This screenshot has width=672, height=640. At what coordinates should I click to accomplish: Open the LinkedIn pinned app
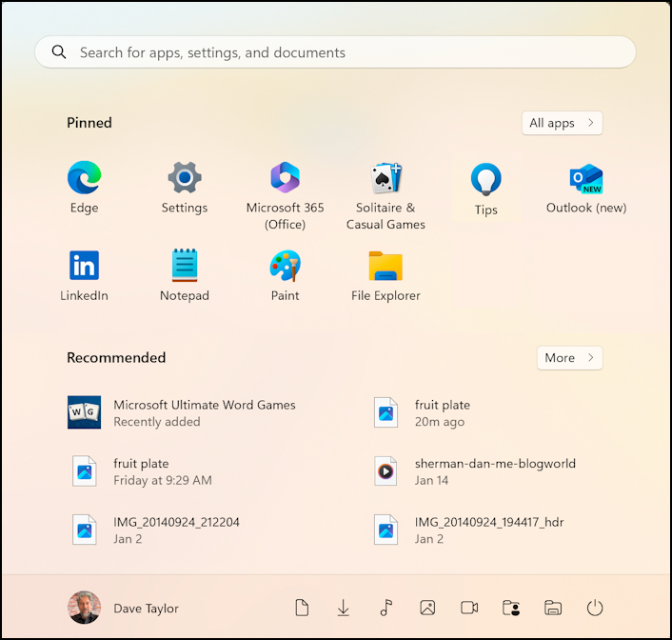click(85, 275)
